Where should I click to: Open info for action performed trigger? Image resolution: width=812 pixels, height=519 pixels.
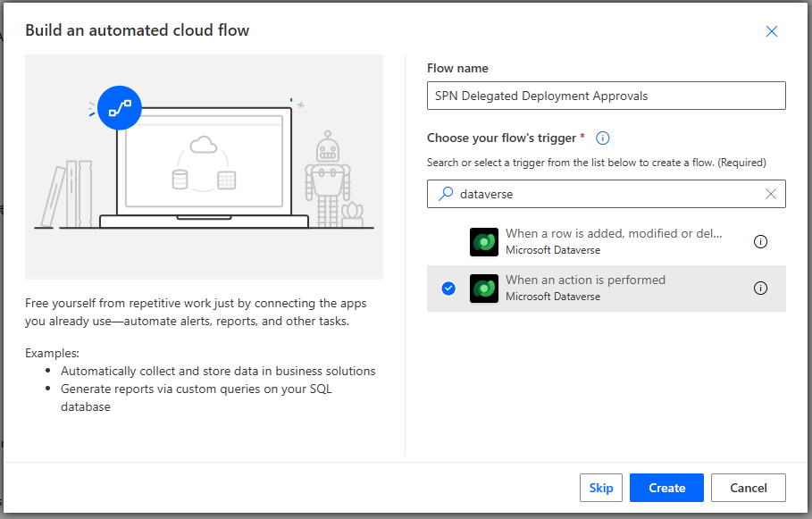click(760, 288)
